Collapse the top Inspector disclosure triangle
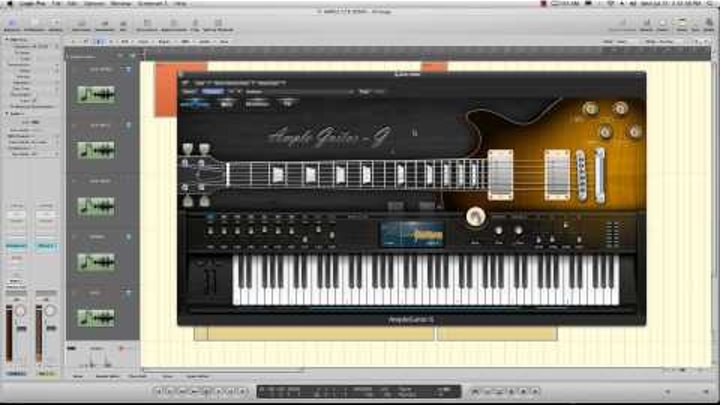This screenshot has height=405, width=720. coord(6,40)
